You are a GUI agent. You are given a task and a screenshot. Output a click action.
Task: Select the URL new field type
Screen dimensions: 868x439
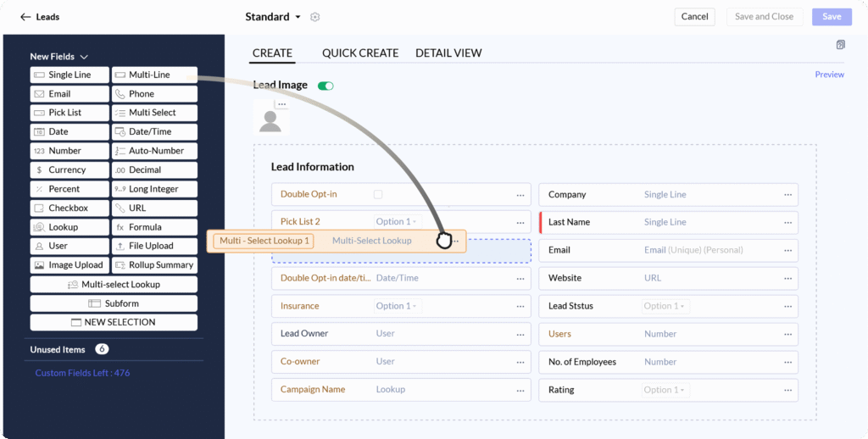(154, 208)
